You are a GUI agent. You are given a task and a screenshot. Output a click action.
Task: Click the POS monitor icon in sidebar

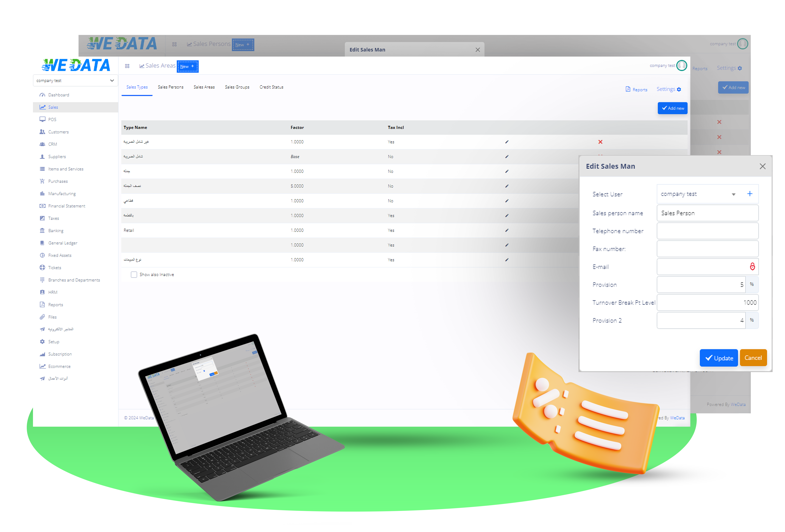click(x=42, y=119)
